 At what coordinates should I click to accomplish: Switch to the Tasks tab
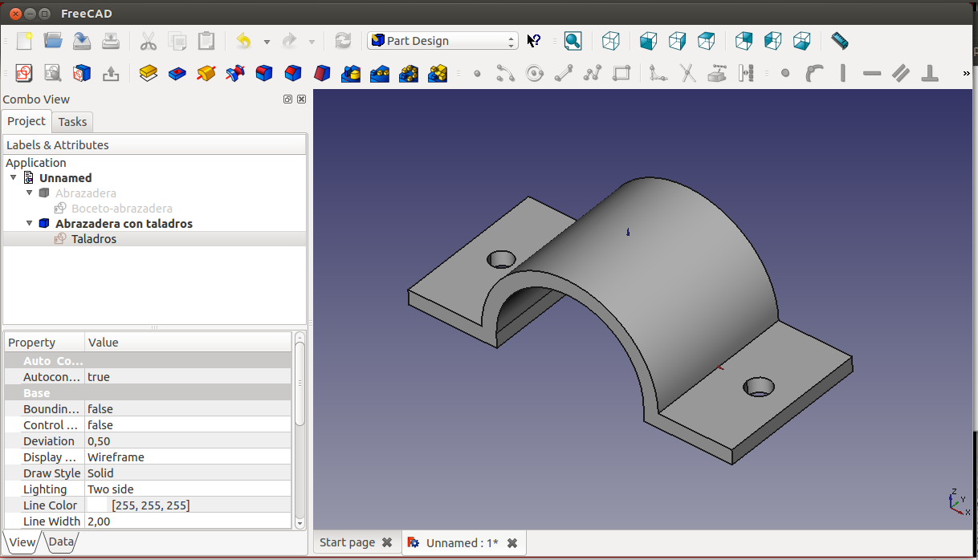click(72, 122)
